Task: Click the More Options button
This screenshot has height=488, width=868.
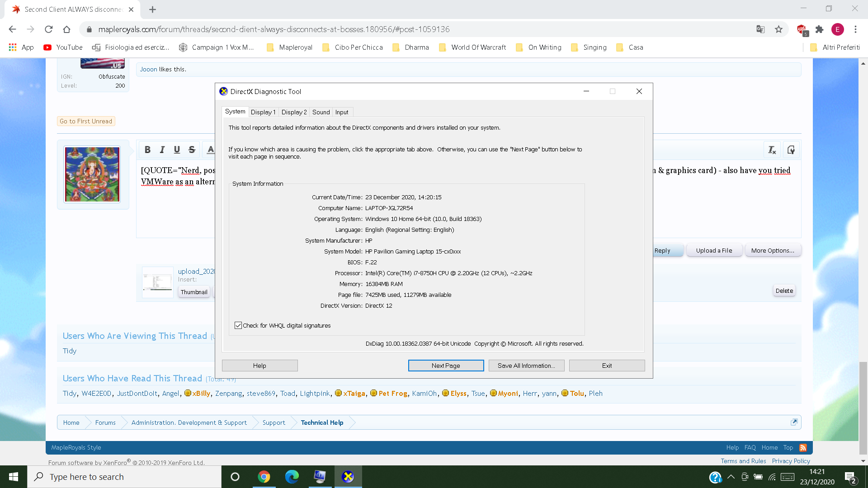Action: [x=773, y=250]
